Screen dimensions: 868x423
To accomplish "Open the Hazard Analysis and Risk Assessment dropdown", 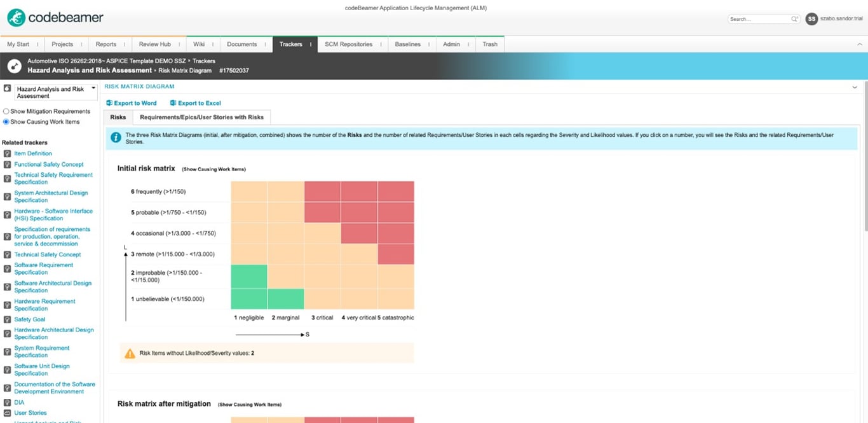I will click(x=93, y=89).
